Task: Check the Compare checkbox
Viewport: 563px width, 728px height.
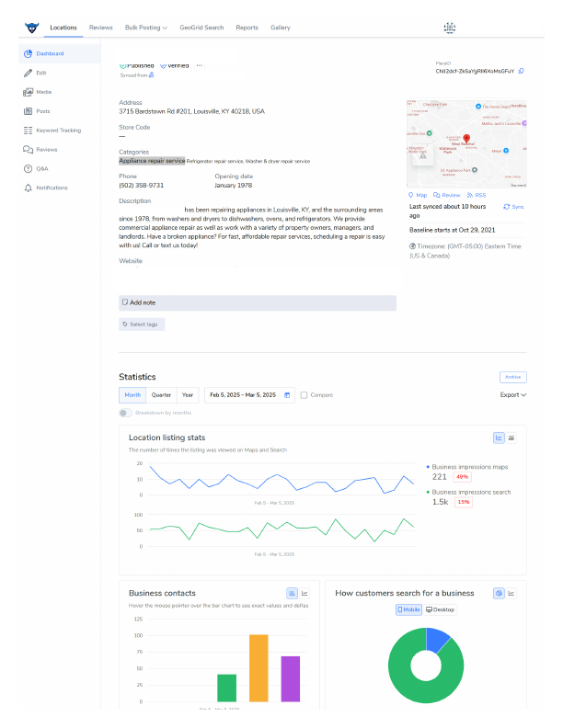Action: 304,395
